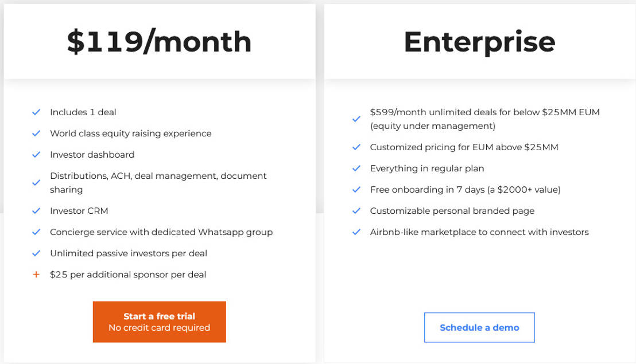Click checkmark next to Airbnb-like marketplace

(x=356, y=232)
